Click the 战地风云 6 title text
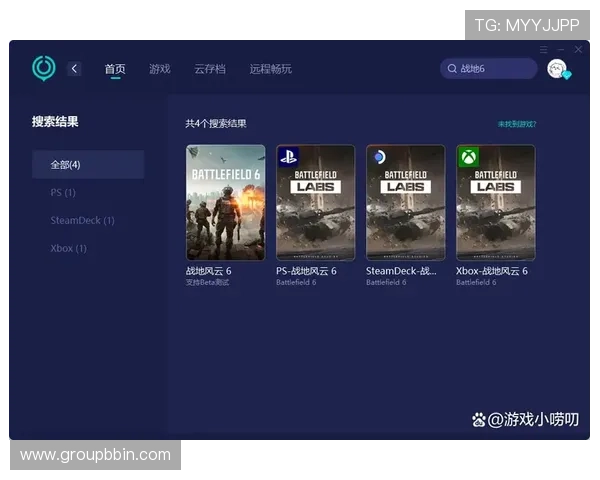This screenshot has width=600, height=480. 209,271
